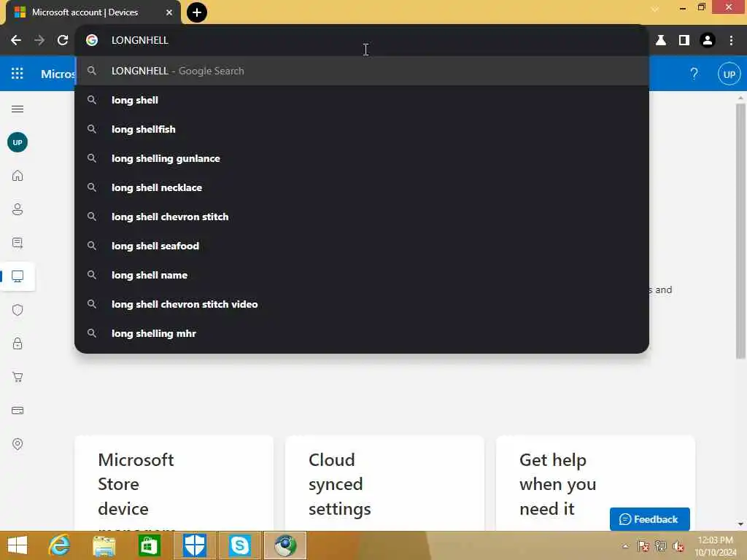Click the browser forward arrow
Screen dimensions: 747x560
39,41
